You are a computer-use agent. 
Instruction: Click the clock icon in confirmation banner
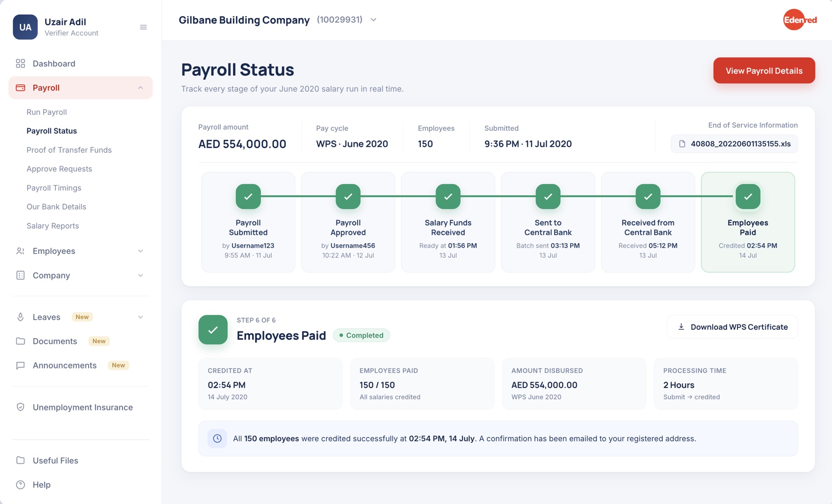pyautogui.click(x=217, y=438)
